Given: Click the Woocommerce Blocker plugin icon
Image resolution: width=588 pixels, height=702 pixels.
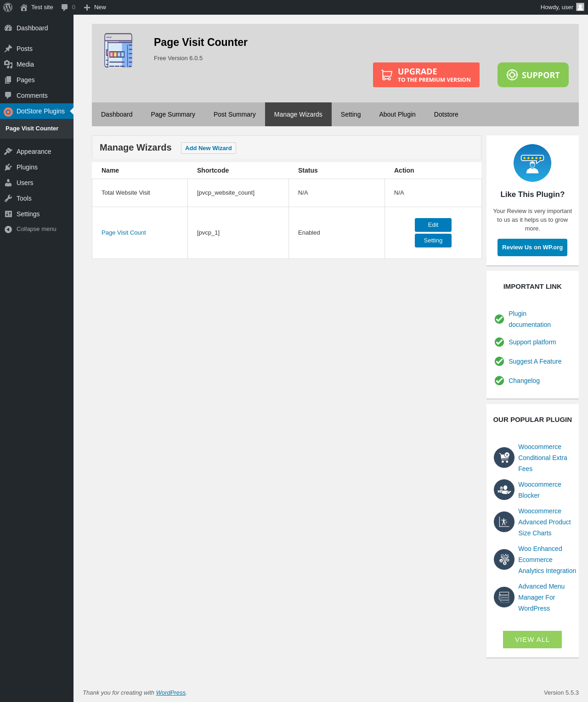Looking at the screenshot, I should [504, 490].
